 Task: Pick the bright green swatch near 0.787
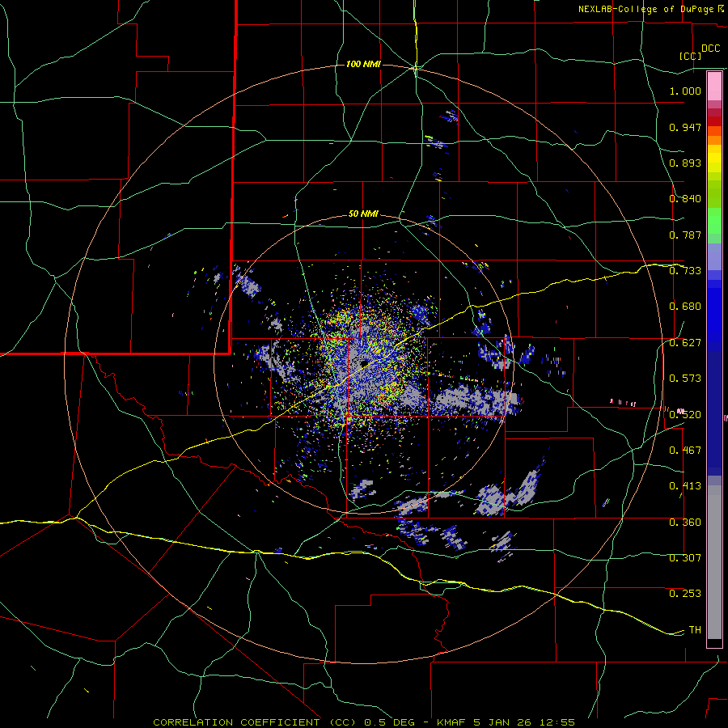[714, 221]
